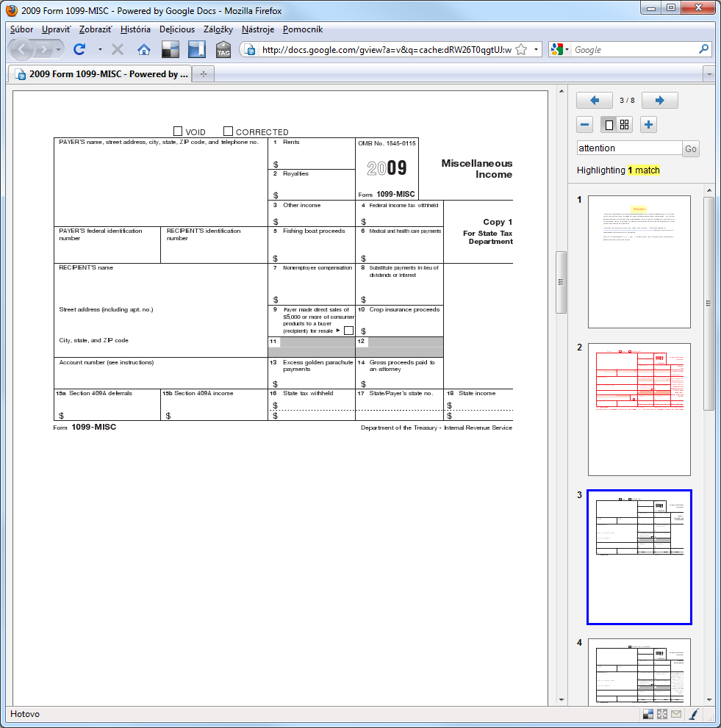Select single page view mode
The image size is (721, 728).
click(609, 125)
